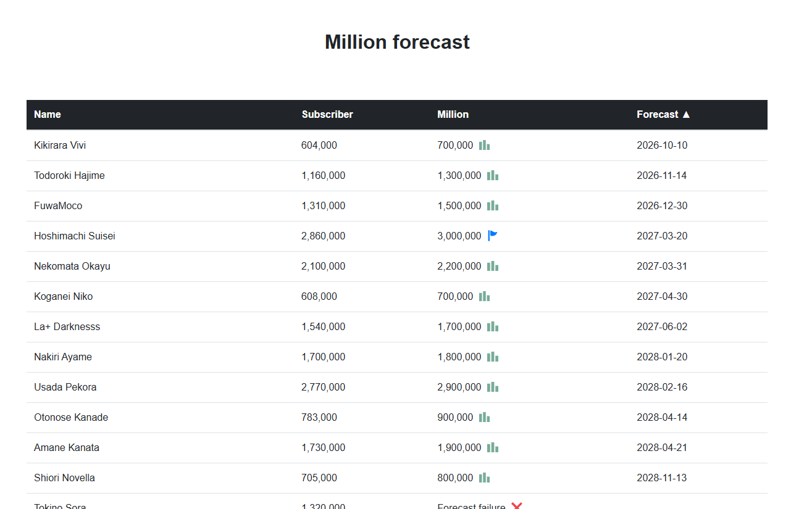Select the 800,000 milestone value

pyautogui.click(x=456, y=478)
